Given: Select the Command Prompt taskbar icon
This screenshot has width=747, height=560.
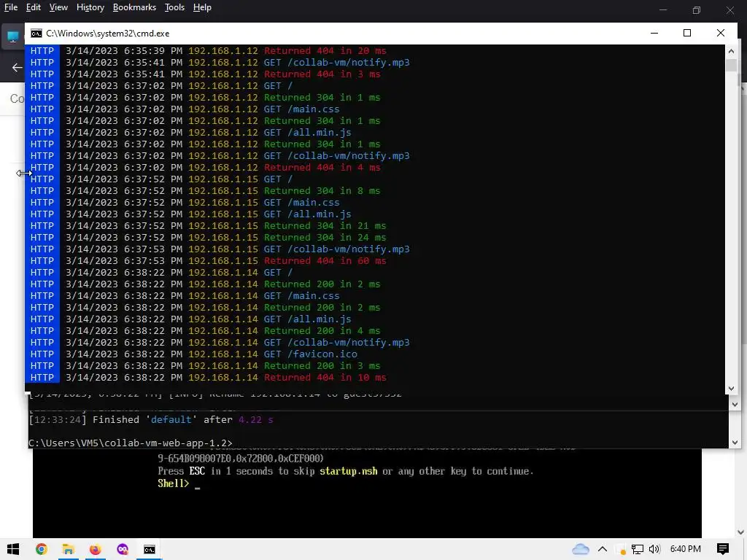Looking at the screenshot, I should point(149,549).
